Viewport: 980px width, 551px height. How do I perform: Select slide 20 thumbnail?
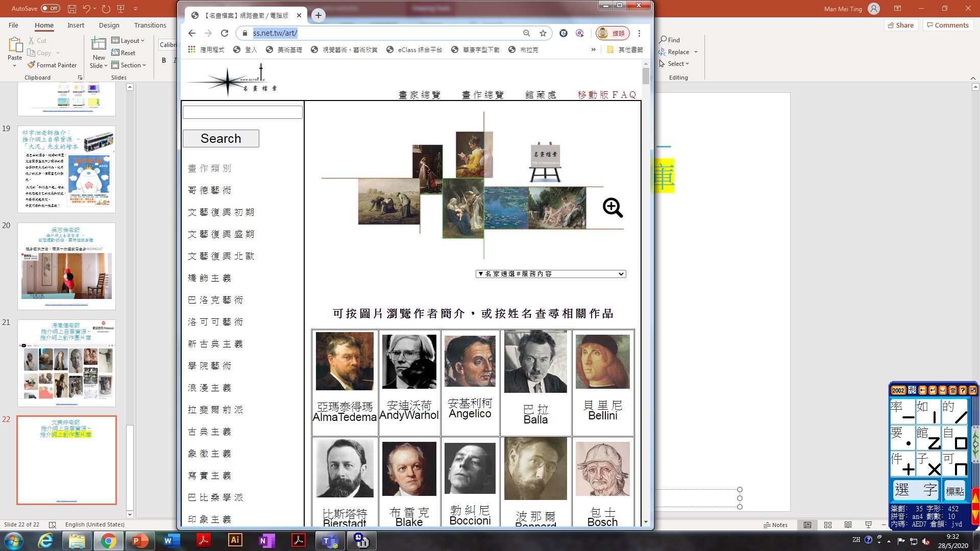66,266
